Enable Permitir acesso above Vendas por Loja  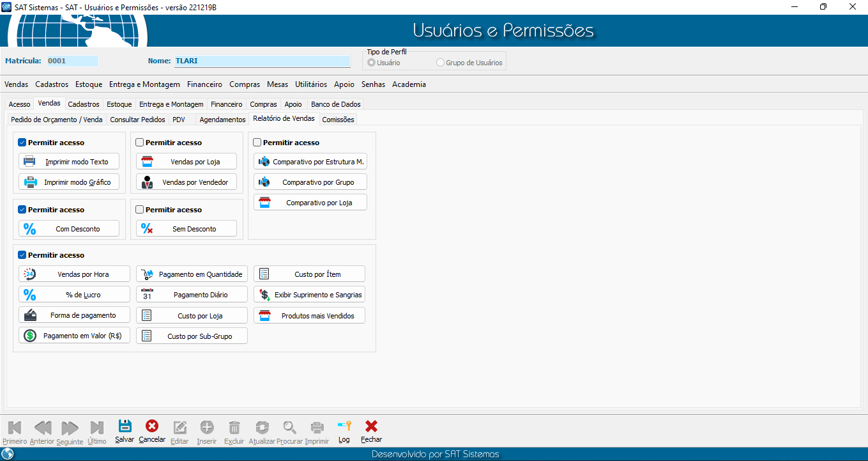pos(140,143)
